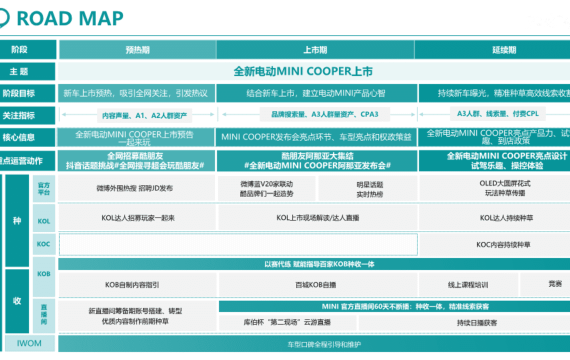Click the 百城KOB自播 cell
This screenshot has width=570, height=360.
click(x=316, y=285)
